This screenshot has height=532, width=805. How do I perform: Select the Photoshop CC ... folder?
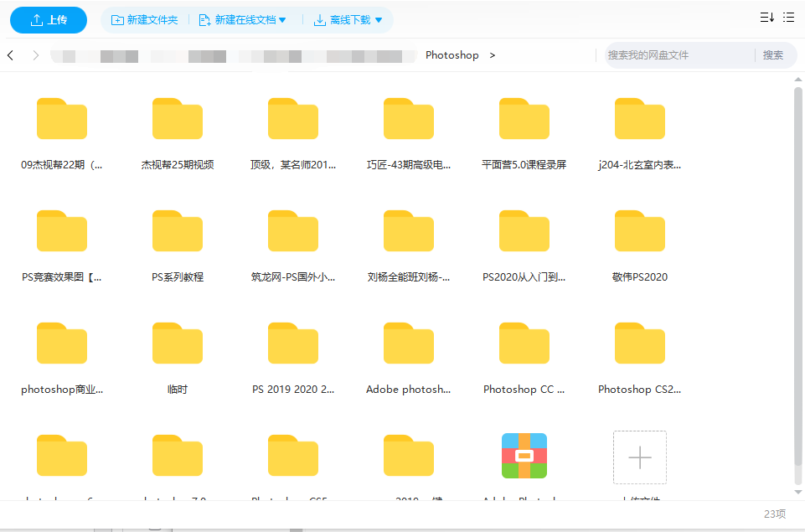click(x=524, y=359)
